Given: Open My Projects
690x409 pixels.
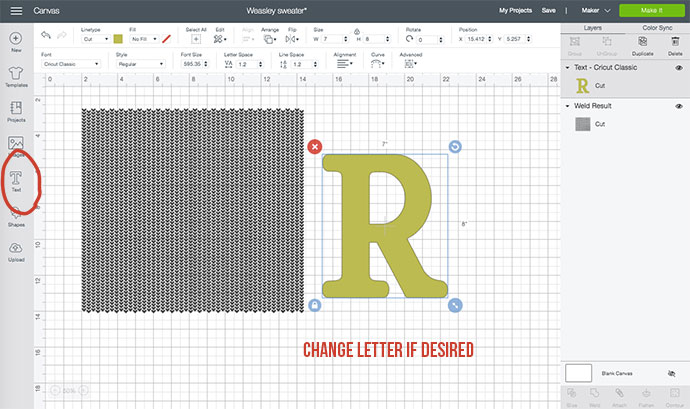Looking at the screenshot, I should 515,11.
